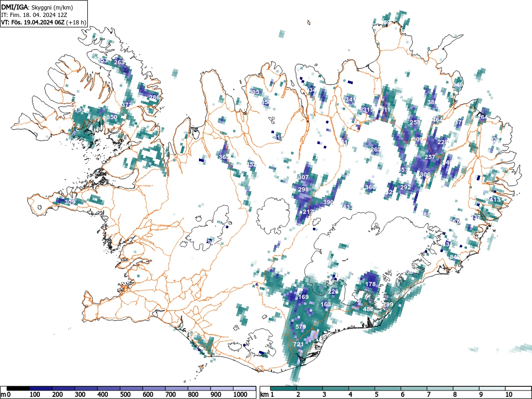Click the black 0–100 m legend swatch
The height and width of the screenshot is (399, 532).
tap(18, 388)
